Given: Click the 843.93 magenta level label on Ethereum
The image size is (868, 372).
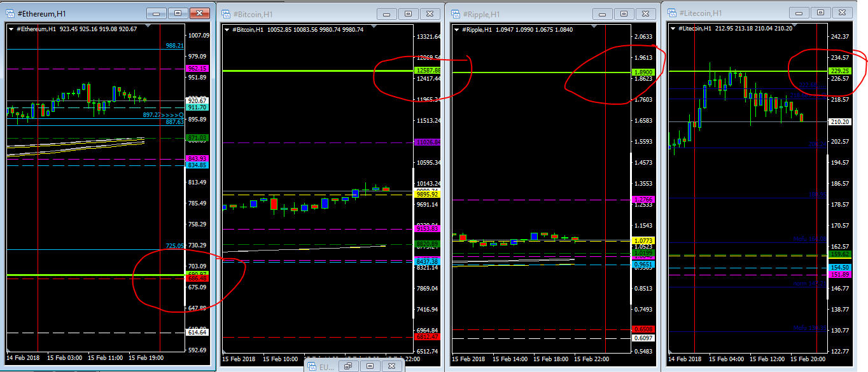Looking at the screenshot, I should (197, 158).
